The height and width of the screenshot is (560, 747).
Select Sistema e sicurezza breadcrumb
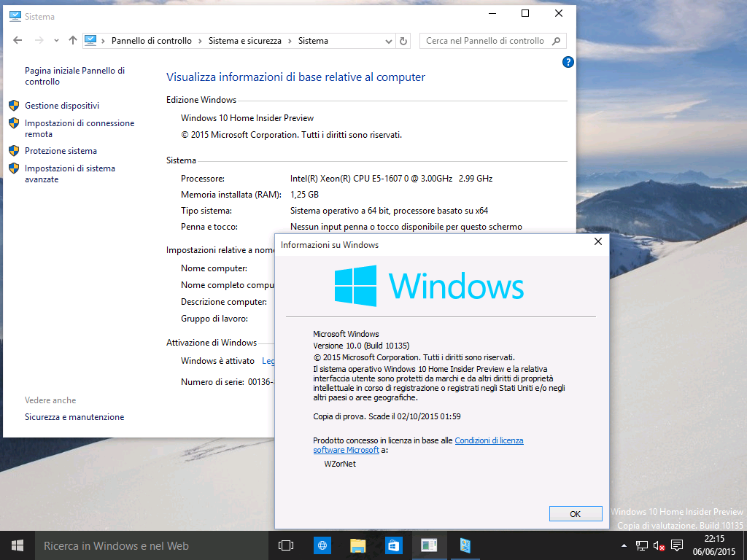pos(245,41)
